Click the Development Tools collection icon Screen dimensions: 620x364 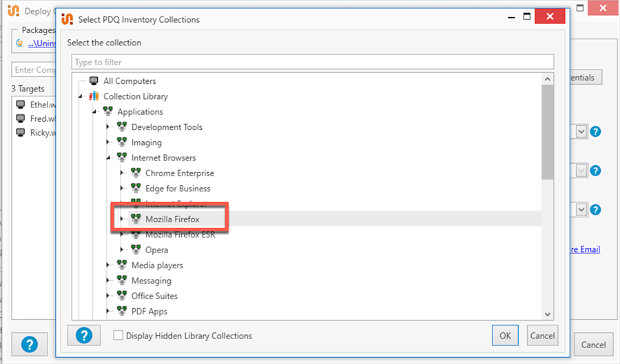[122, 127]
